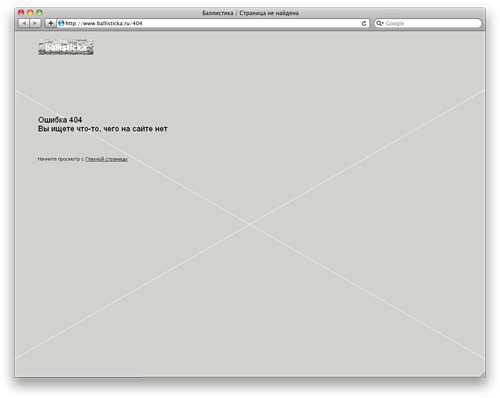Minimize the window with yellow button
This screenshot has height=398, width=500.
(30, 13)
